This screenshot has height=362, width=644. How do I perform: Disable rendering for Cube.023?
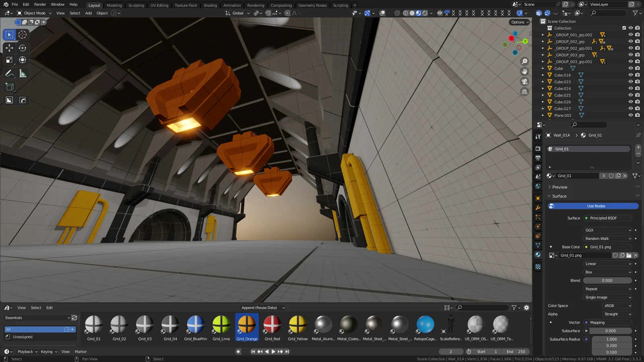point(638,82)
